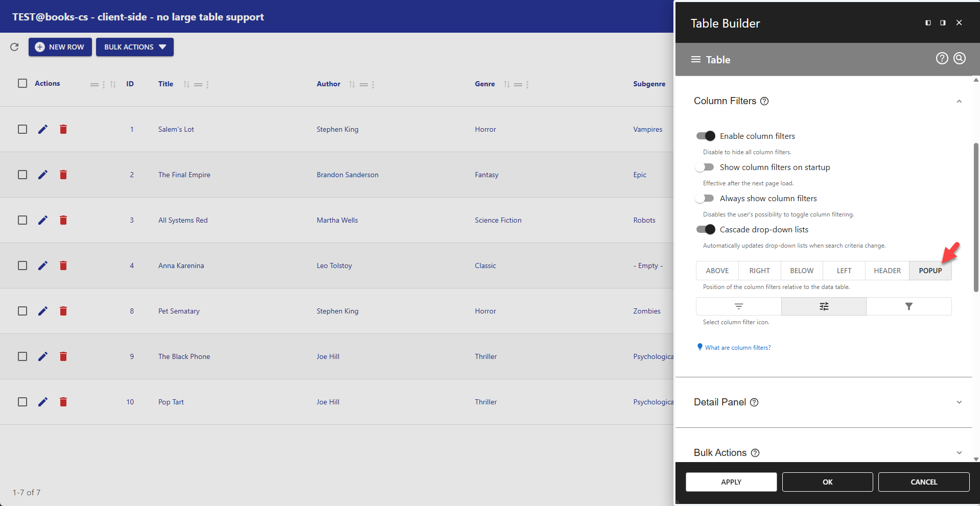This screenshot has height=506, width=980.
Task: Click the Subgenre column header
Action: [649, 84]
